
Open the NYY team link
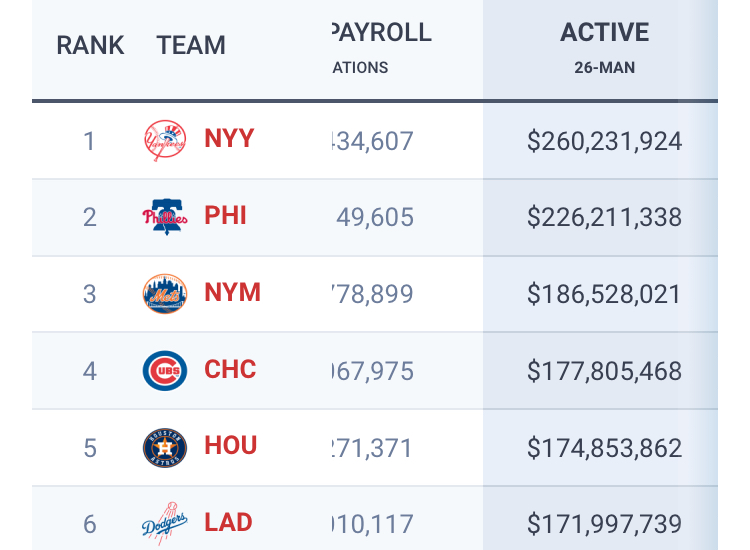[x=229, y=139]
